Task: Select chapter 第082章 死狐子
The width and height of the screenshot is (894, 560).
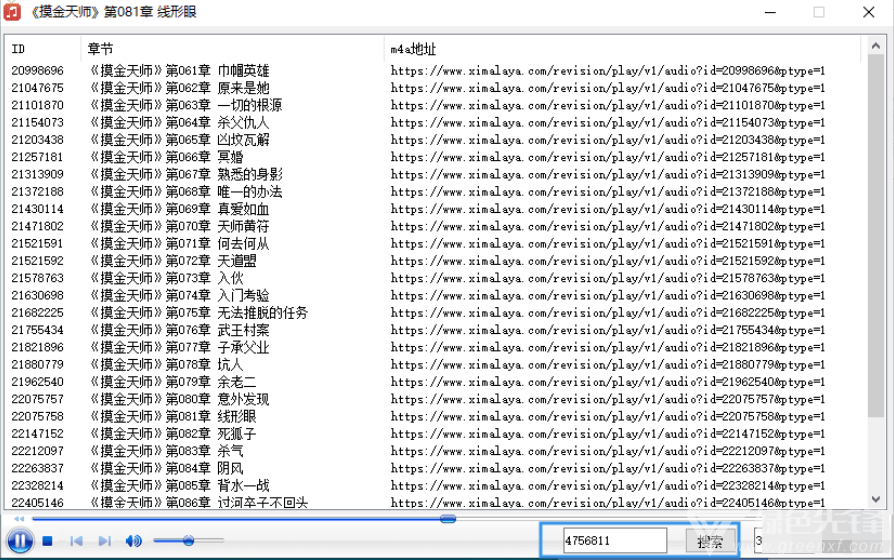Action: 173,434
